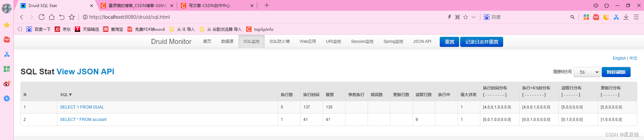Open the 百度一下 bookmark
The image size is (644, 140).
pyautogui.click(x=39, y=29)
